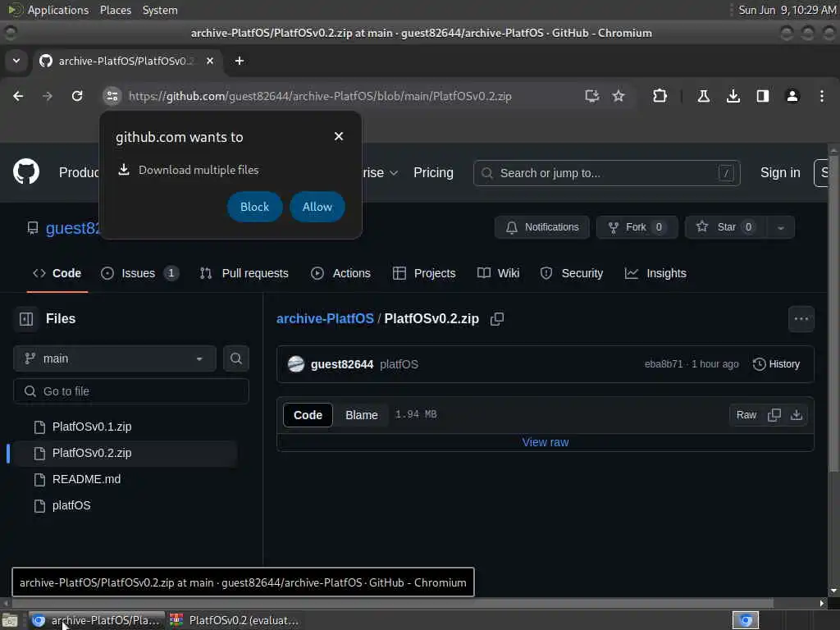Screen dimensions: 840x630
Task: Select the Code view toggle
Action: click(x=308, y=415)
